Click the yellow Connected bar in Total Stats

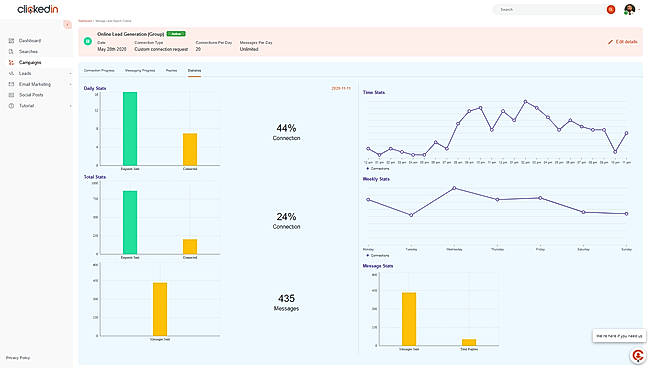pos(190,247)
